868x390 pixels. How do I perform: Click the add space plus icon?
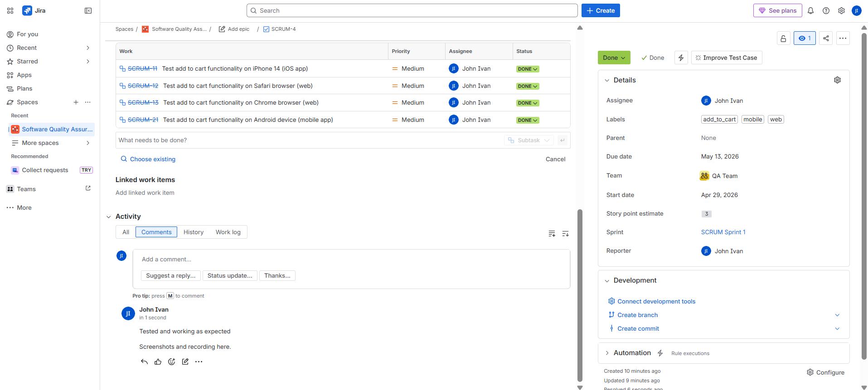(76, 102)
